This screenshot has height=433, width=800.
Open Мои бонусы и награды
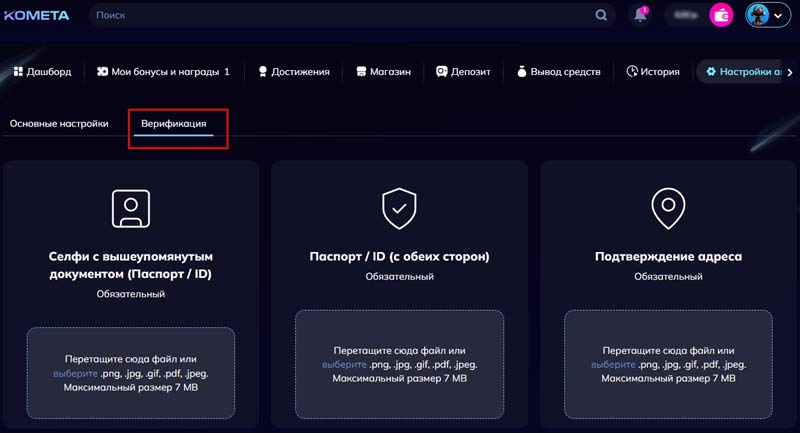[x=163, y=72]
